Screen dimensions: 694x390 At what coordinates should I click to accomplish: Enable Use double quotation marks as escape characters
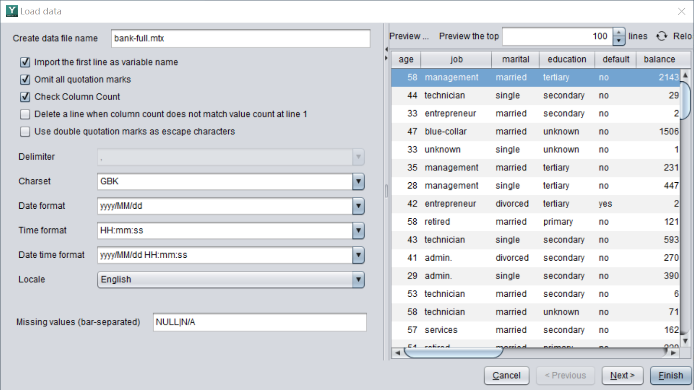click(25, 131)
